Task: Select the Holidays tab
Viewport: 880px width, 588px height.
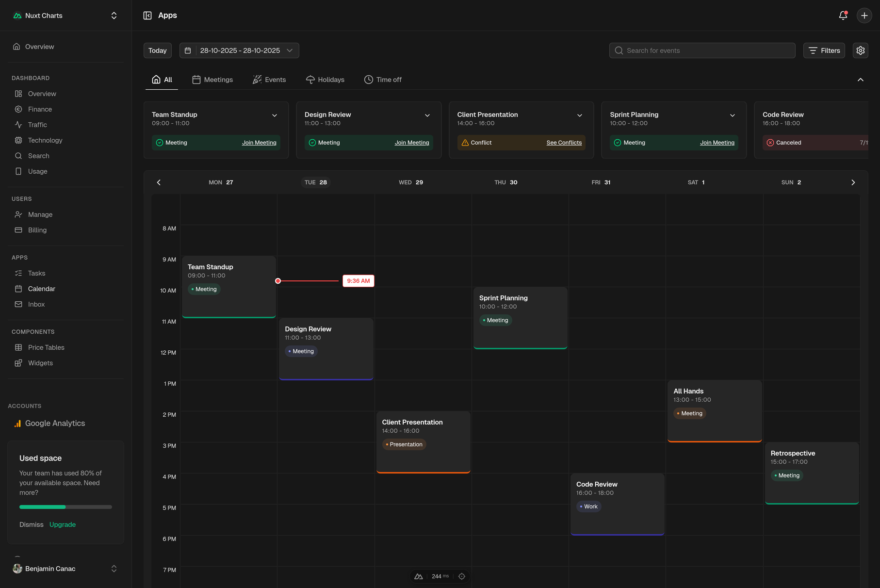Action: pos(325,80)
